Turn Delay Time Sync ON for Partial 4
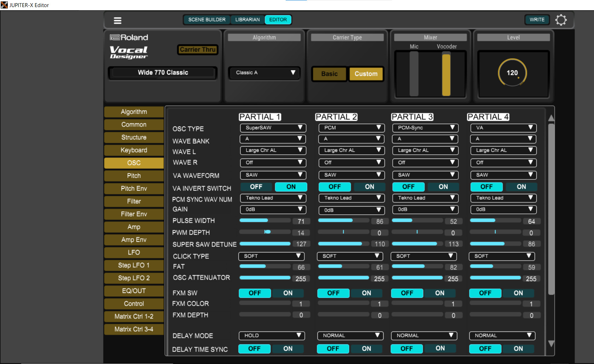 pyautogui.click(x=518, y=349)
